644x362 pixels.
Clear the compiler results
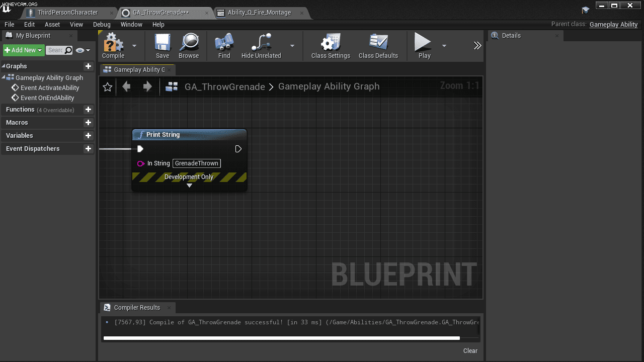pos(470,351)
